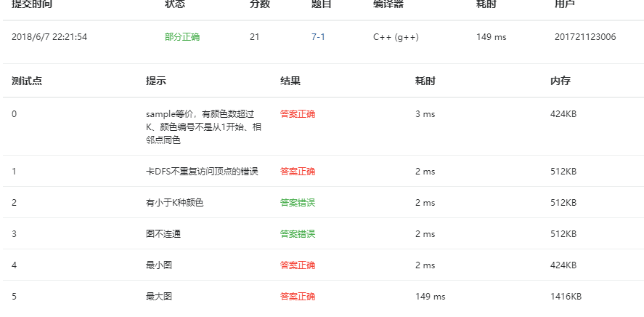
Task: Click the 3 ms time for test point 0
Action: pos(425,114)
